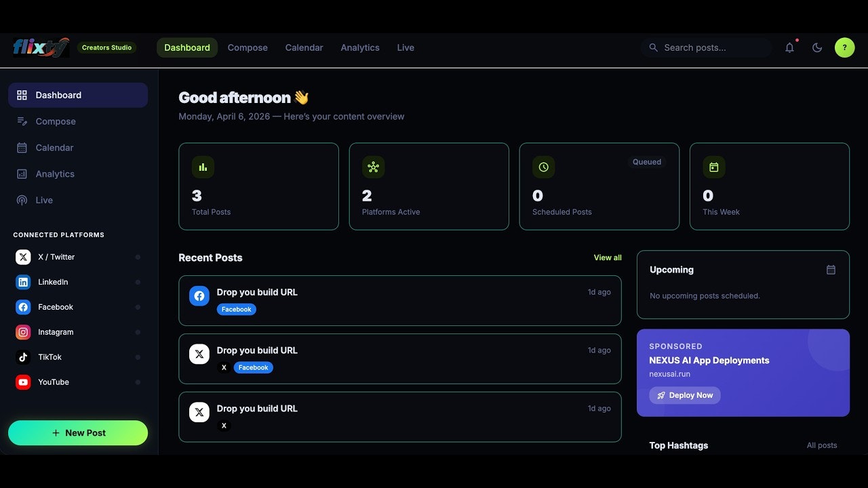
Task: Click the Total Posts stat card label
Action: pos(211,212)
